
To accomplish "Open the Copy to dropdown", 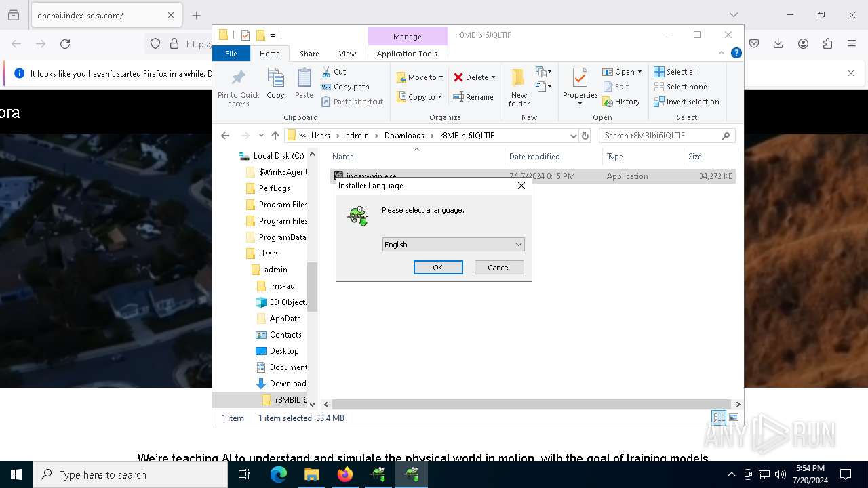I will point(420,97).
